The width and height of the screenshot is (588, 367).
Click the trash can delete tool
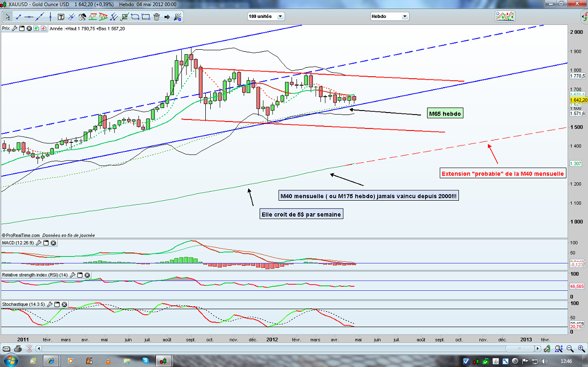[156, 17]
